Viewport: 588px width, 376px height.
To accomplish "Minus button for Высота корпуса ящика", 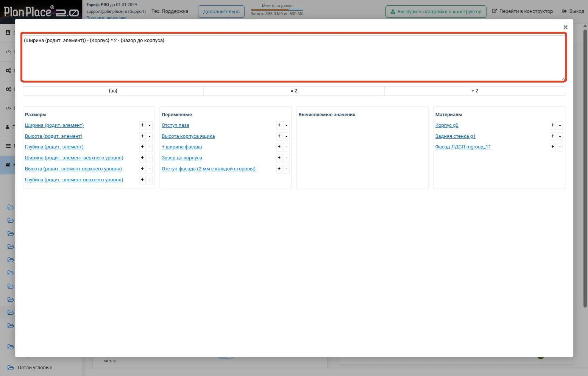I will 286,136.
